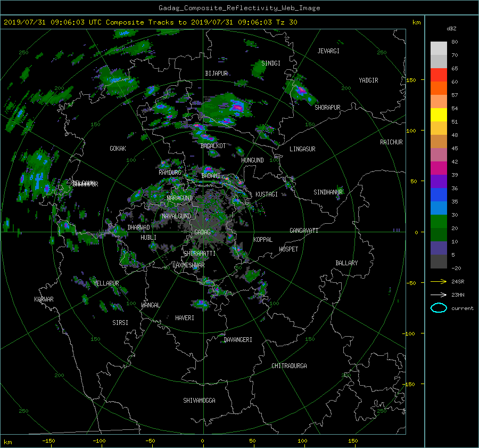Click the GANGAVATI city label
479x448 pixels.
[304, 231]
